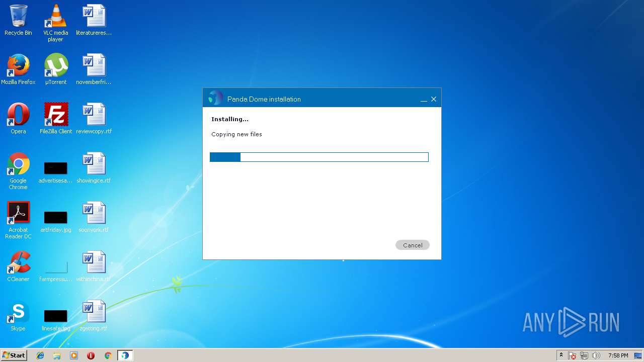Select showingice.rtf file icon
Image resolution: width=644 pixels, height=362 pixels.
pos(94,168)
